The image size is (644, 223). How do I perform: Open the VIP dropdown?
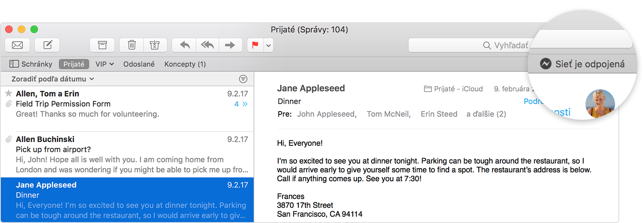[104, 64]
